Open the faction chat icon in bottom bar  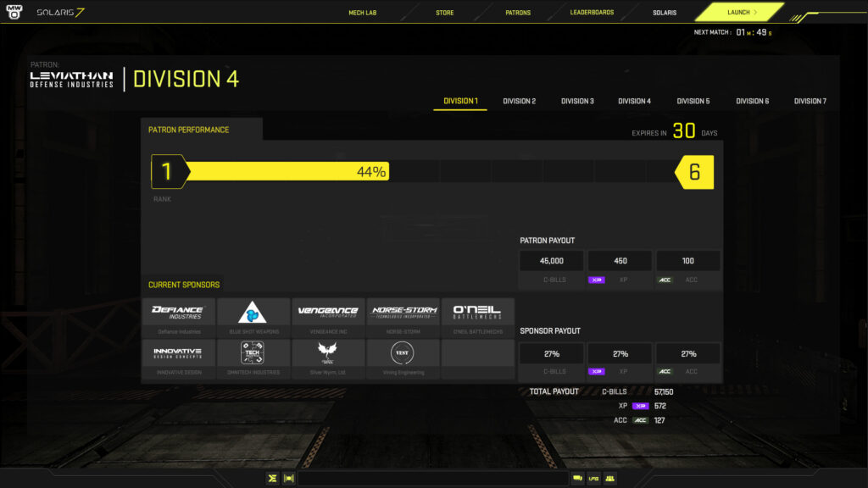(x=272, y=479)
